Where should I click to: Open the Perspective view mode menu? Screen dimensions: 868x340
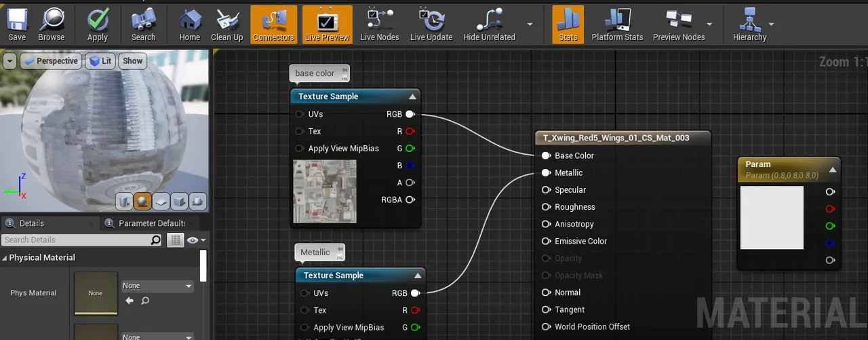pyautogui.click(x=51, y=61)
